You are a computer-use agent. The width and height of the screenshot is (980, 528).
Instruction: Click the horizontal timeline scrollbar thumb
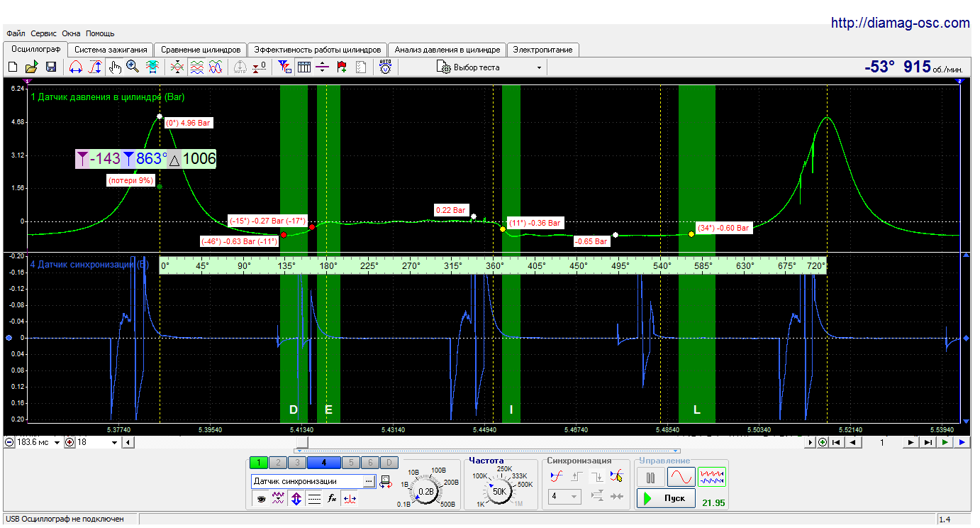pyautogui.click(x=302, y=442)
